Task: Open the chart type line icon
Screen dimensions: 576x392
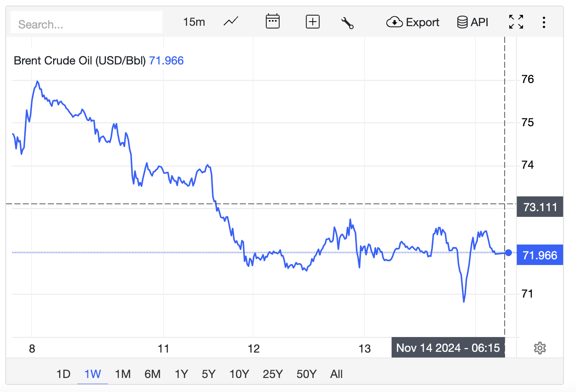Action: point(231,22)
